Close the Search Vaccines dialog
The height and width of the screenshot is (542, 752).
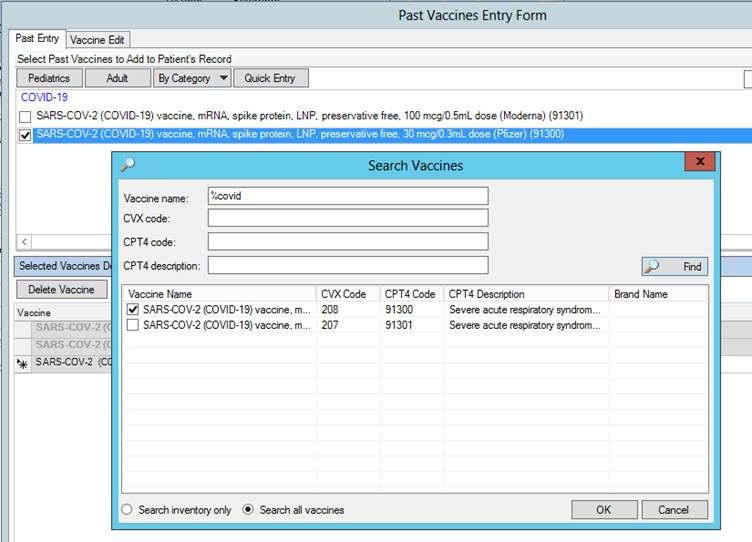coord(700,162)
